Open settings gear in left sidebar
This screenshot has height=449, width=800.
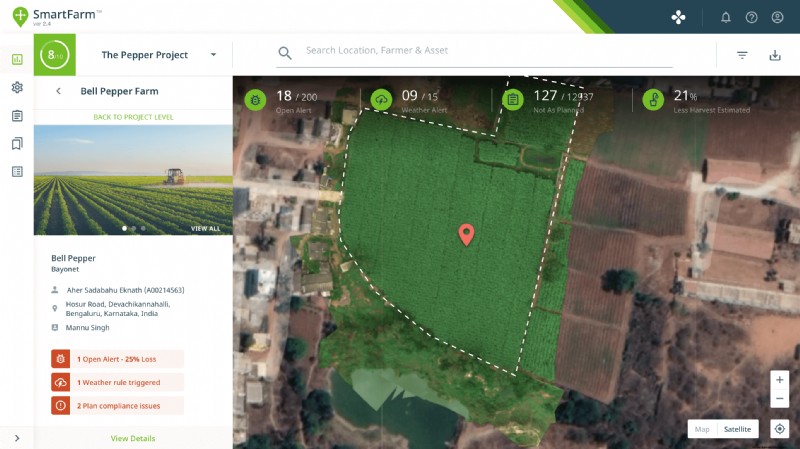(x=17, y=88)
